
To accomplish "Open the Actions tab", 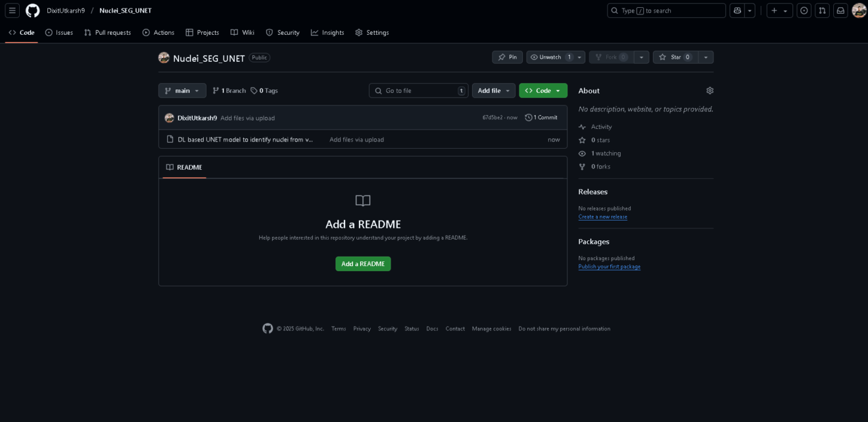I will click(x=158, y=32).
